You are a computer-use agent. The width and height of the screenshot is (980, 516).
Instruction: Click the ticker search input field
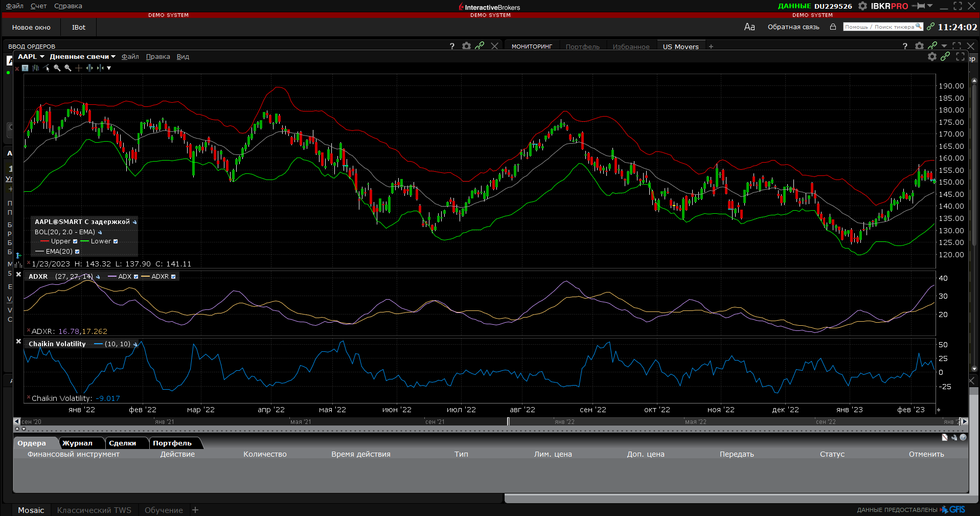[879, 27]
